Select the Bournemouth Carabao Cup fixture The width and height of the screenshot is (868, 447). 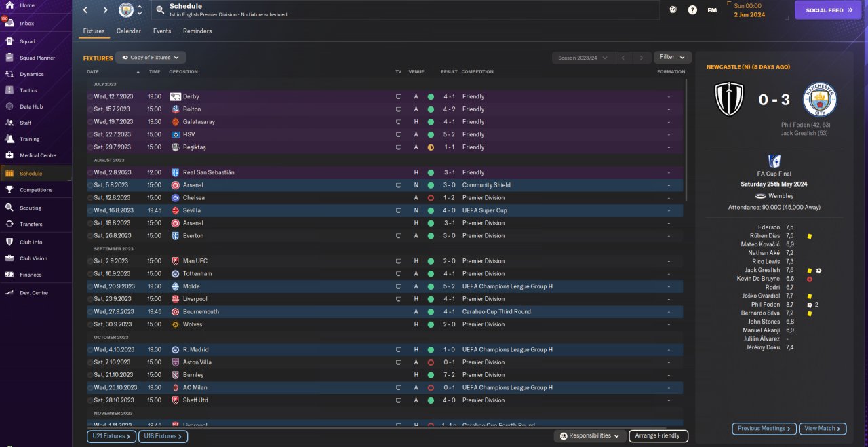point(385,311)
